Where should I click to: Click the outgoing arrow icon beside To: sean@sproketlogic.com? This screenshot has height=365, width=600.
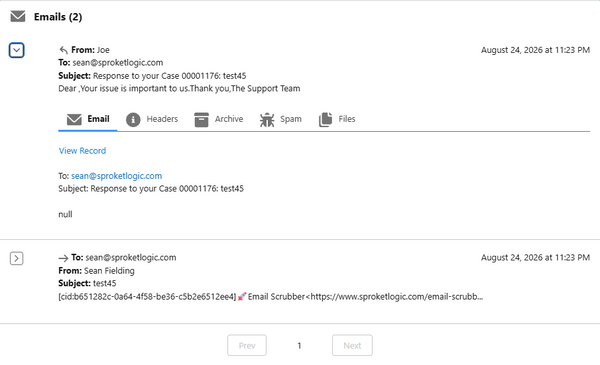[63, 258]
